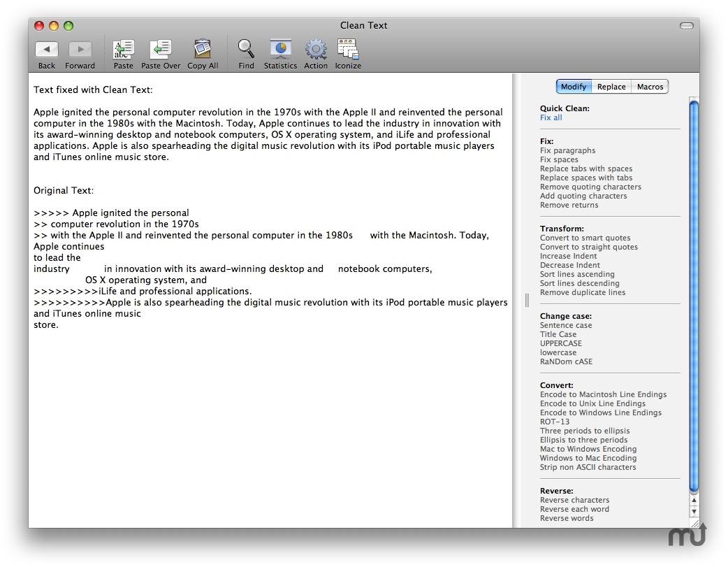This screenshot has height=567, width=728.
Task: Click the window resize grip corner
Action: 694,524
